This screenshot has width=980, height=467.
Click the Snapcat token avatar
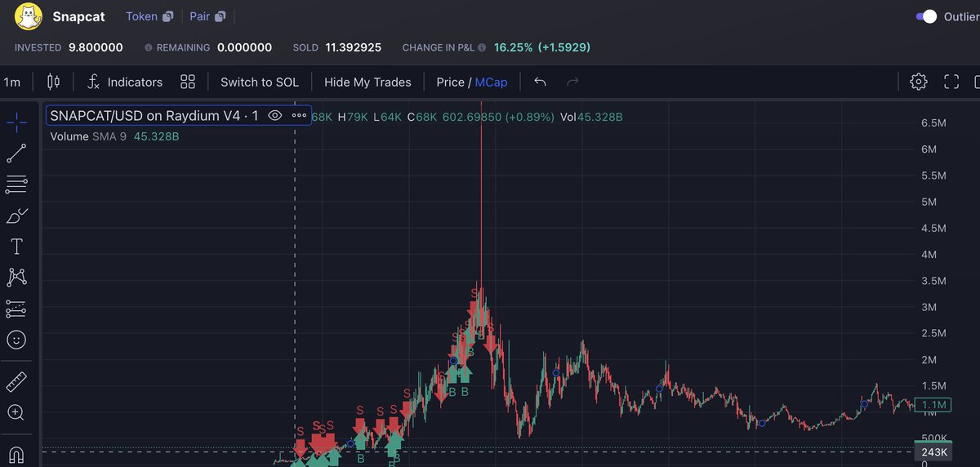click(x=29, y=16)
